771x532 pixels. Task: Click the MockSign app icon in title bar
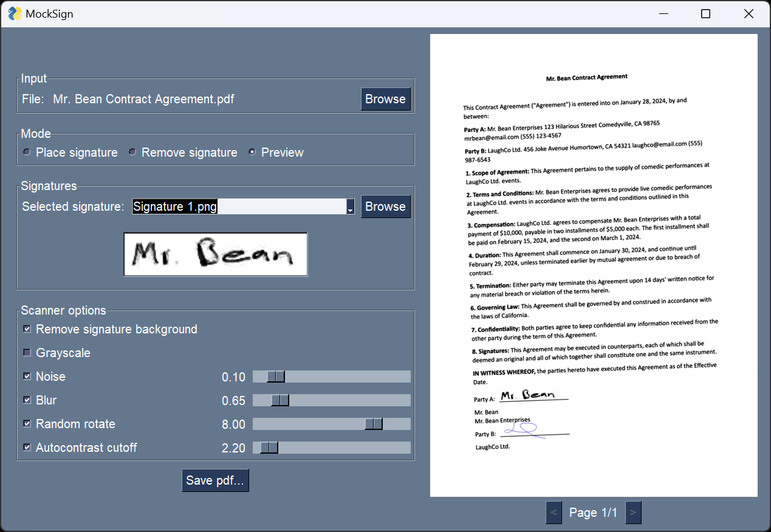15,13
